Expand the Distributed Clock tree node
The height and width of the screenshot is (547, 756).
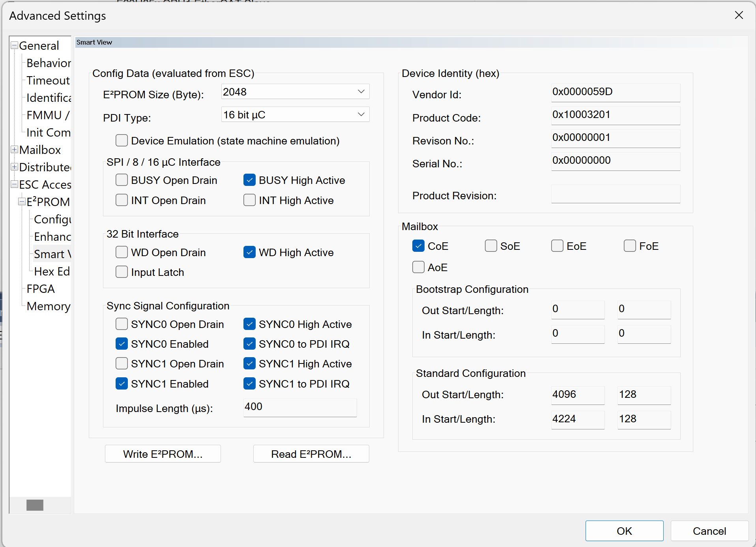click(x=14, y=167)
